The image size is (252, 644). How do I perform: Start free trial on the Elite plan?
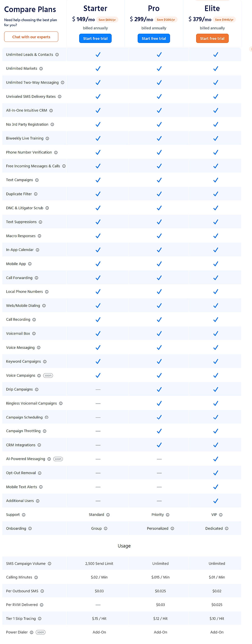[x=212, y=38]
